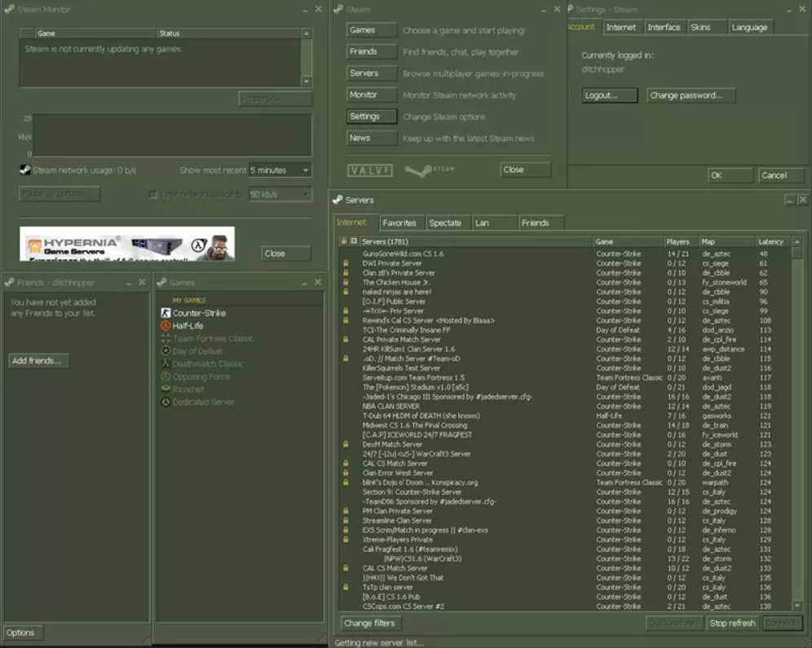The image size is (812, 648).
Task: Select CSCops.com CS Server #2 row
Action: (x=565, y=606)
